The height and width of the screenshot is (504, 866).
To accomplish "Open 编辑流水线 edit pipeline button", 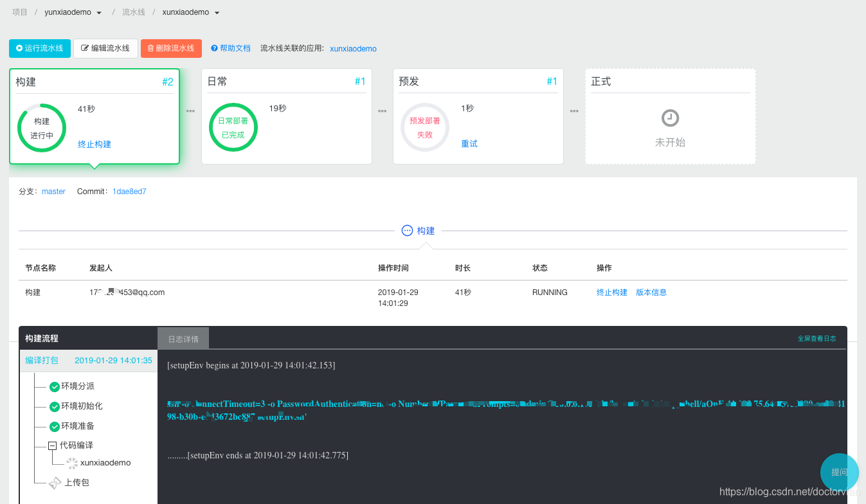I will coord(105,48).
